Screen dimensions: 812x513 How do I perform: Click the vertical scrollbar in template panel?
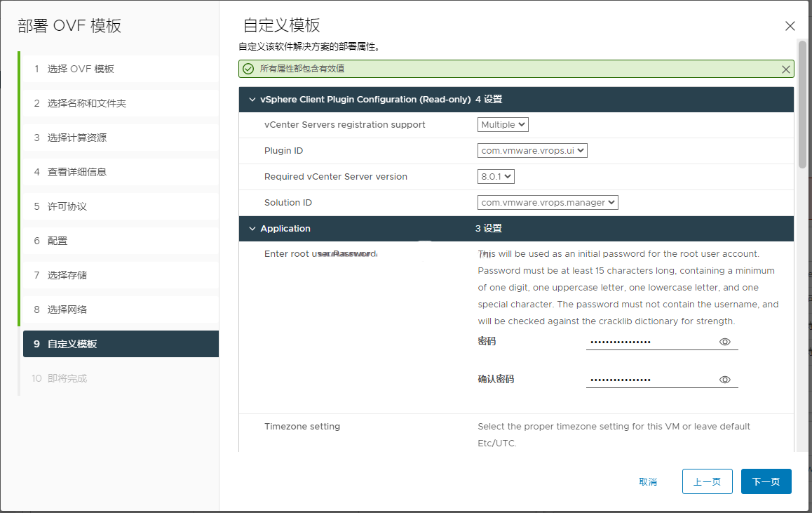click(802, 105)
